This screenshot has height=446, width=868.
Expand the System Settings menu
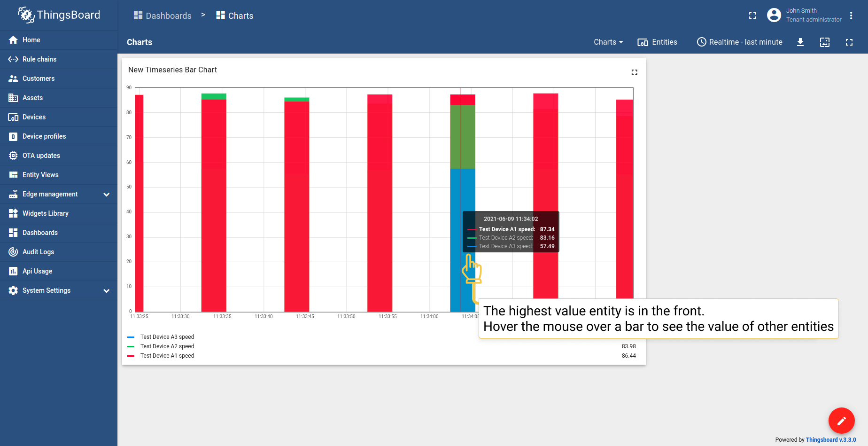(x=46, y=290)
